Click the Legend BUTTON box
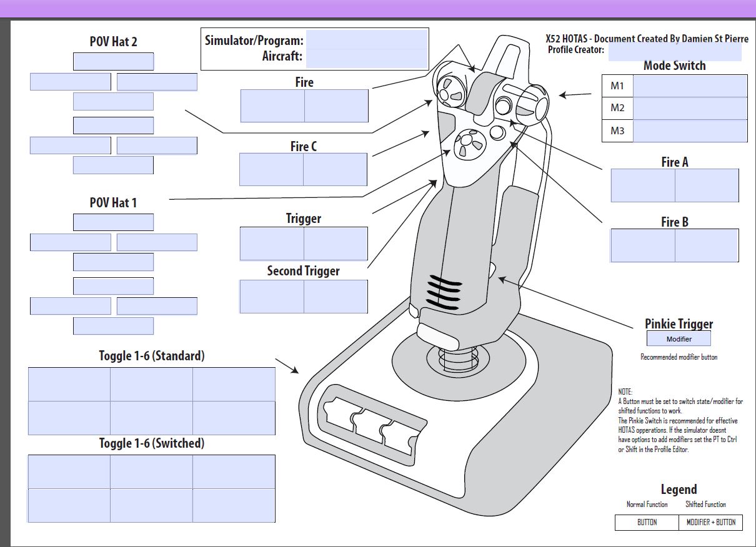The height and width of the screenshot is (547, 756). click(647, 523)
